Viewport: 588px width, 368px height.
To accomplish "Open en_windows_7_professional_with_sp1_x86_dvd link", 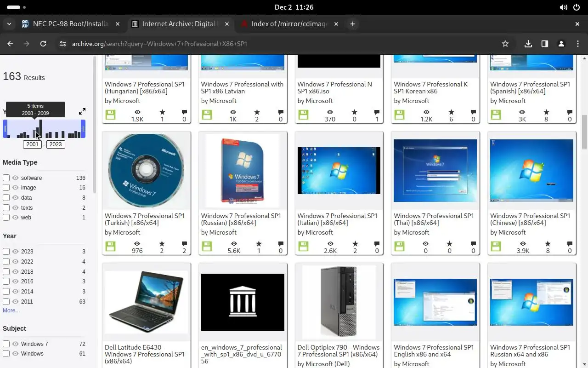I will (x=242, y=354).
